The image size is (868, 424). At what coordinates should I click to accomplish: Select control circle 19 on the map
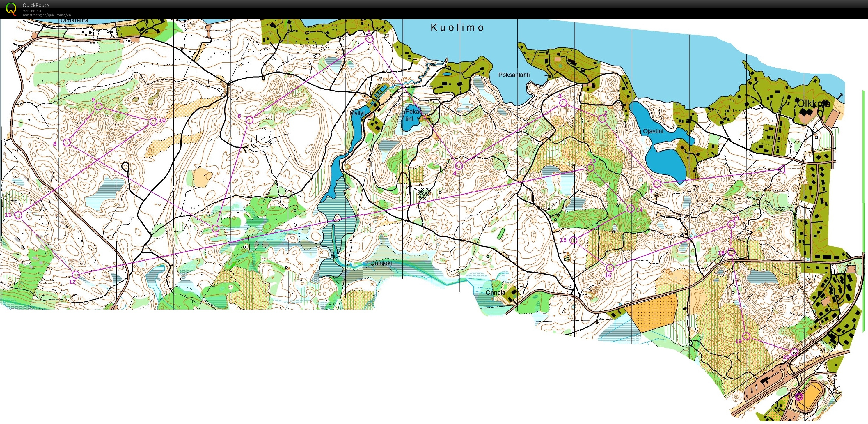746,336
